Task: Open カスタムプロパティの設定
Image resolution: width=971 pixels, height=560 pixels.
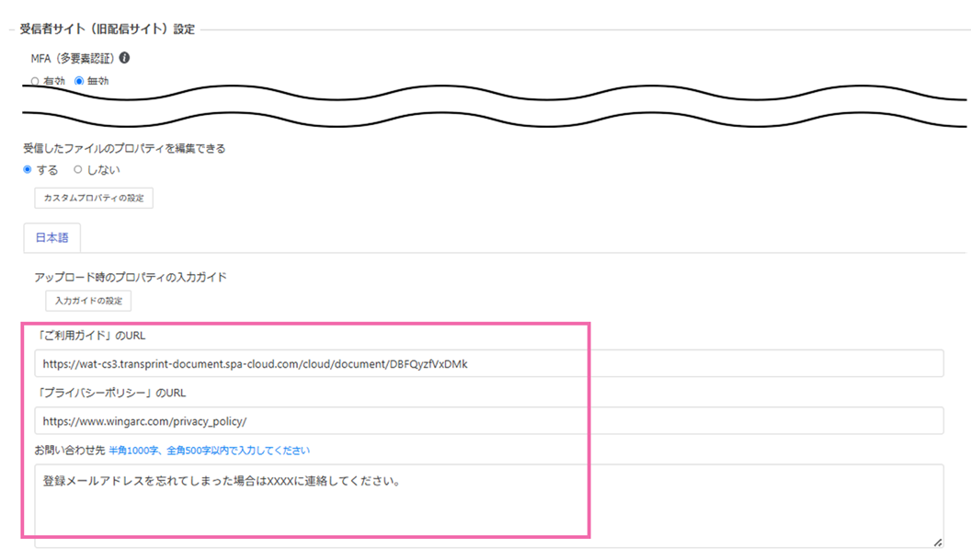Action: click(x=94, y=199)
